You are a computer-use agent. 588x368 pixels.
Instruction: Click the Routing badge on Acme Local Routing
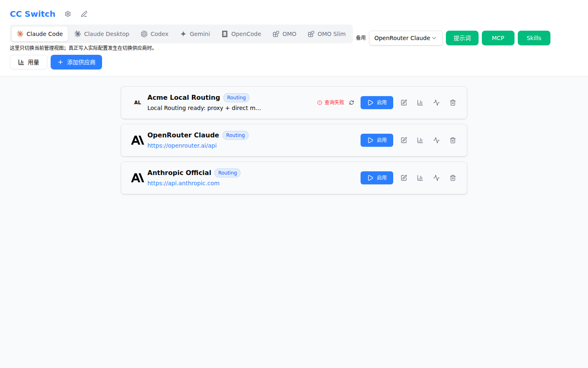click(236, 98)
